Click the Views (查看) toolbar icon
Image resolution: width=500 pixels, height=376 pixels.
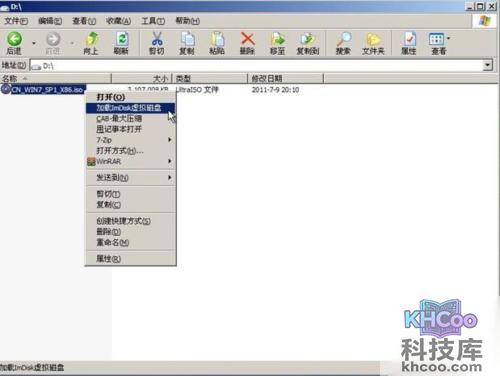pyautogui.click(x=437, y=39)
